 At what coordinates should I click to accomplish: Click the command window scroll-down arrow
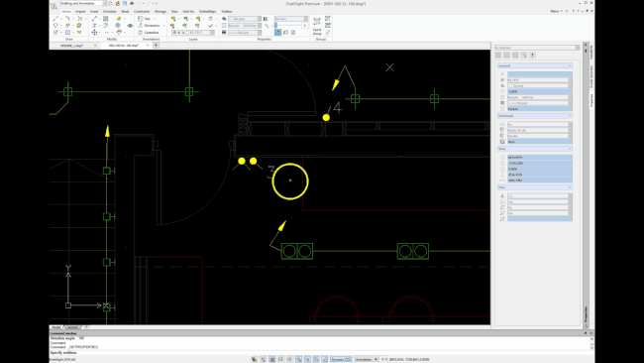pos(591,348)
